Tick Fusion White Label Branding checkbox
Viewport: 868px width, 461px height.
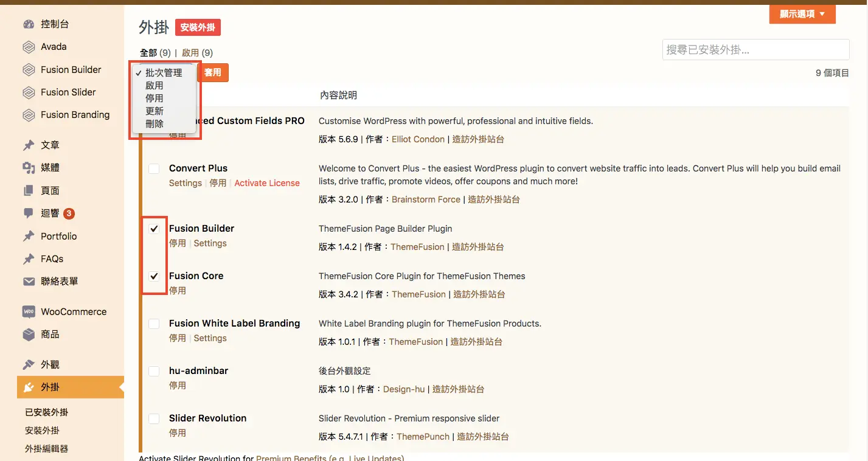pos(155,324)
